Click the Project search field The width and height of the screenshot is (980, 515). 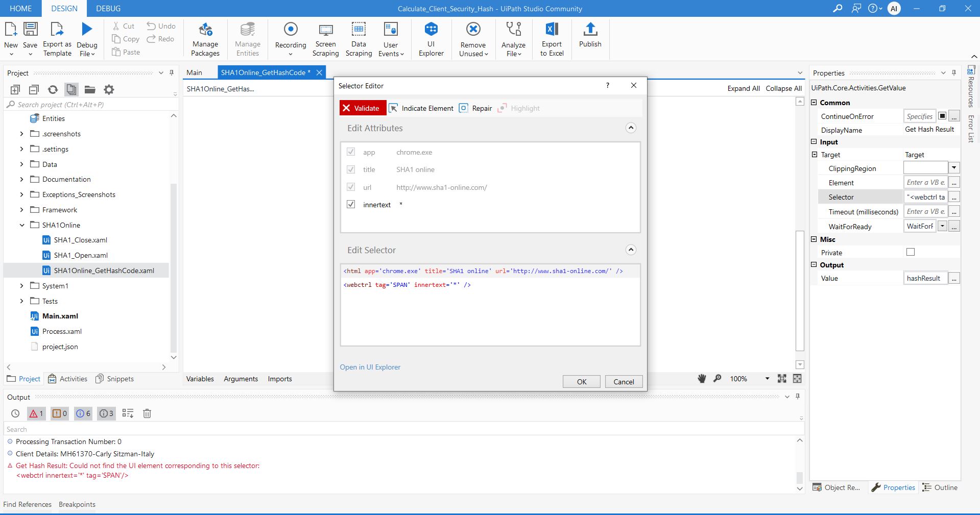(91, 105)
